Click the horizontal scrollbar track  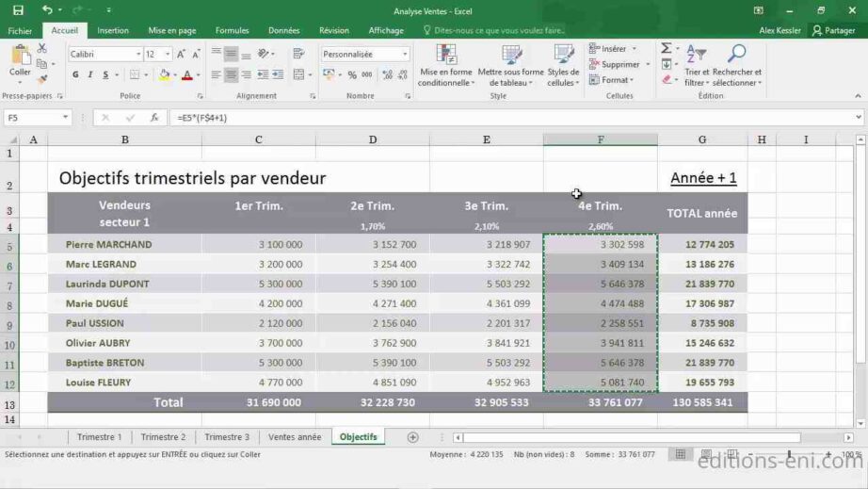tap(633, 437)
